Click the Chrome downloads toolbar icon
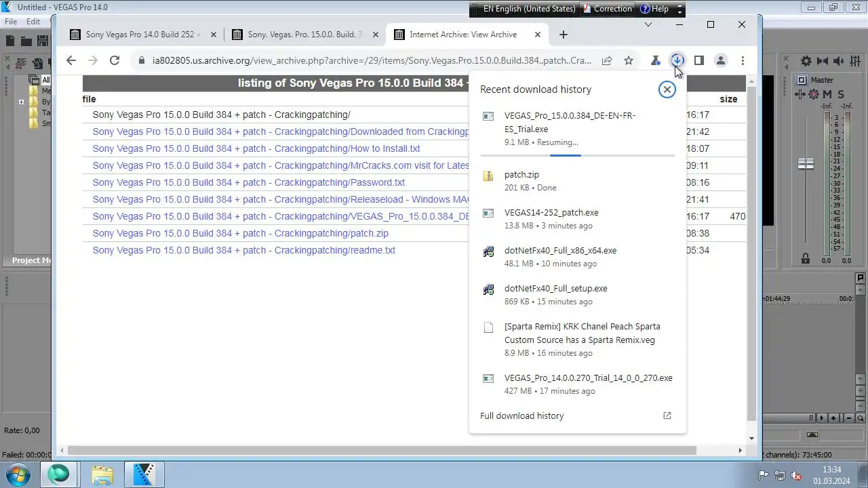The width and height of the screenshot is (868, 488). coord(677,60)
